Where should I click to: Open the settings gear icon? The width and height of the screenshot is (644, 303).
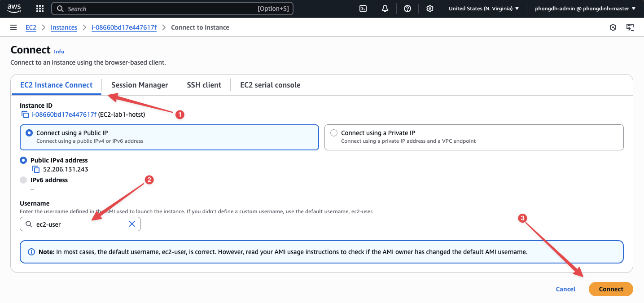click(430, 9)
